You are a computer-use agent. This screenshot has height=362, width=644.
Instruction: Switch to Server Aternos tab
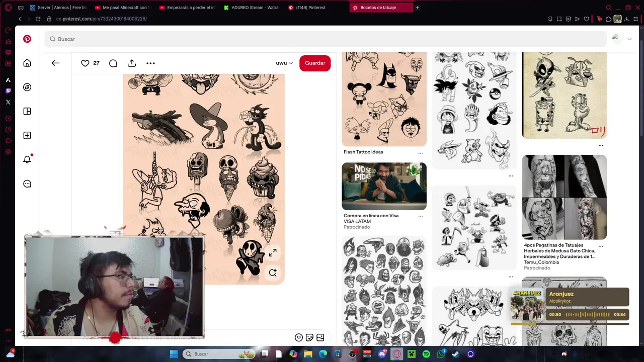coord(58,8)
